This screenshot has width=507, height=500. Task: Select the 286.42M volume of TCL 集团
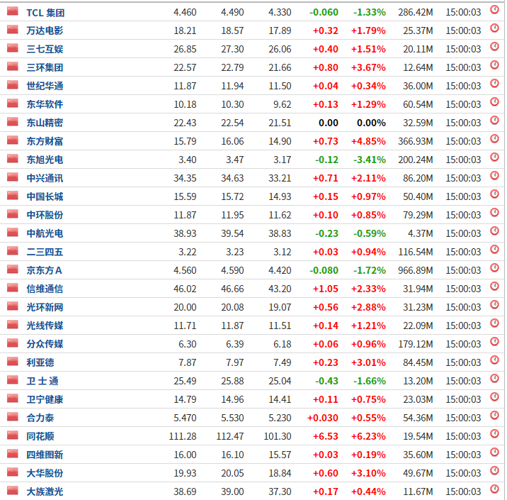pyautogui.click(x=415, y=13)
